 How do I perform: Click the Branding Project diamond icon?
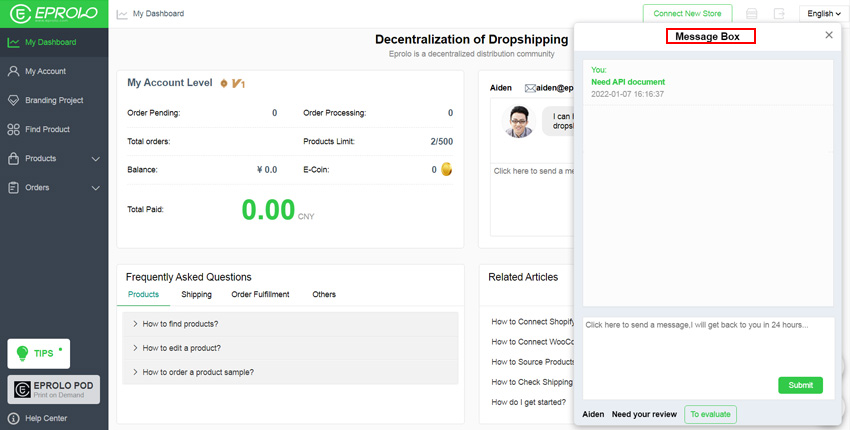tap(14, 100)
